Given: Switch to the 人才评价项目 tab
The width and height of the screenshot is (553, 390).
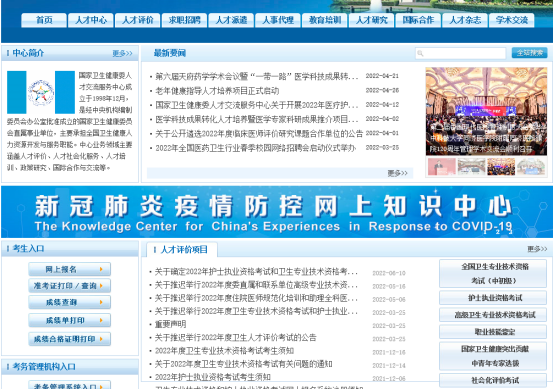Looking at the screenshot, I should 182,250.
